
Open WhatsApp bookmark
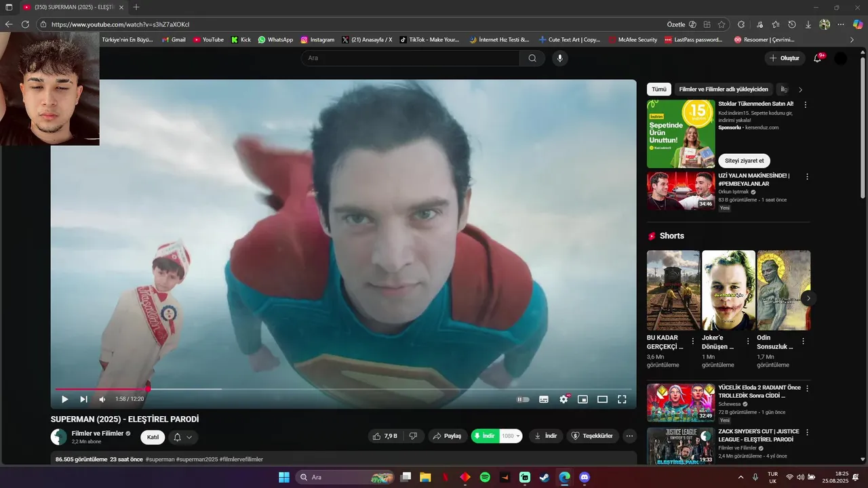(x=275, y=40)
